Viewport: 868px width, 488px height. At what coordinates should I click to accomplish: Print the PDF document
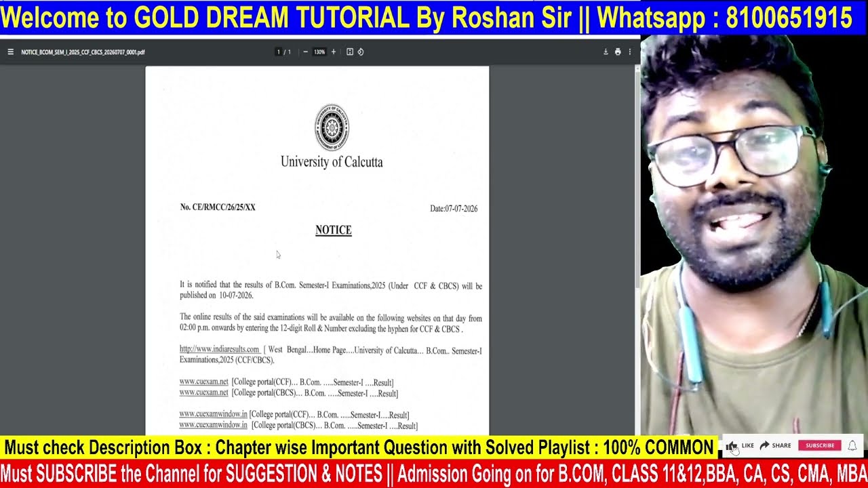(x=618, y=52)
